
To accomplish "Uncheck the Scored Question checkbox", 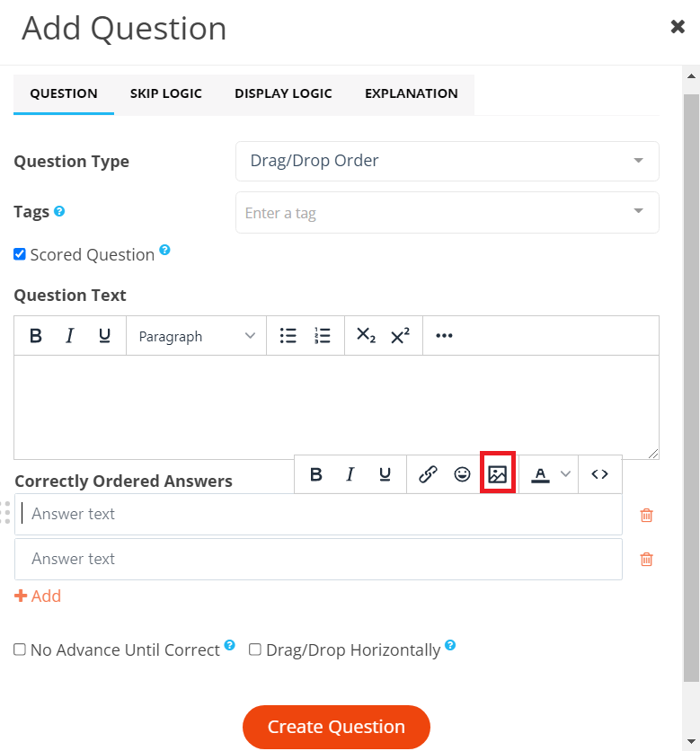I will pos(19,253).
